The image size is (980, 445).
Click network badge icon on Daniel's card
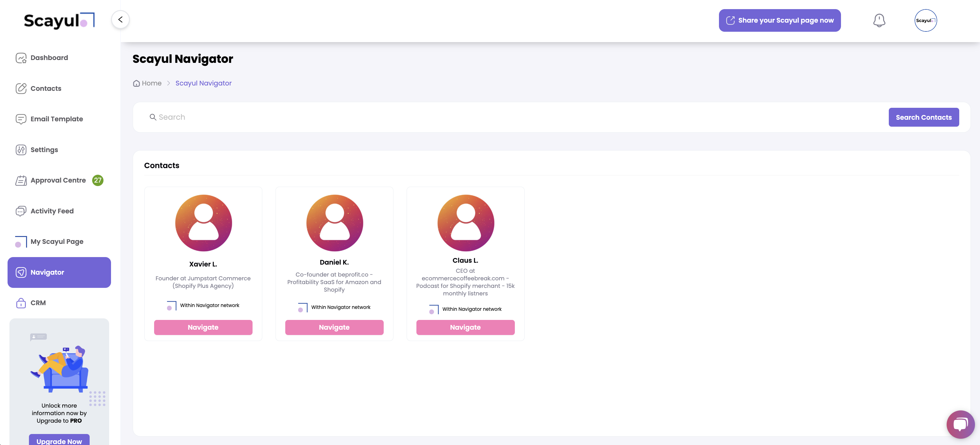tap(303, 308)
